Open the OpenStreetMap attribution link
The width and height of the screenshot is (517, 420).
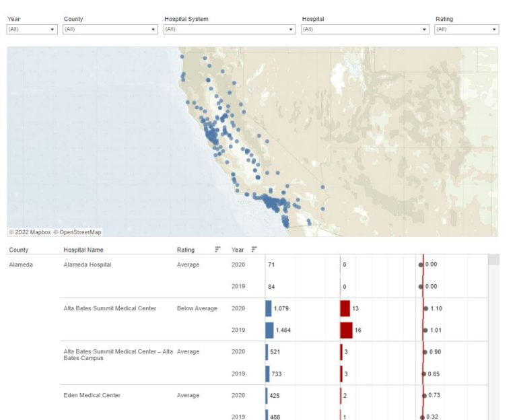(77, 232)
